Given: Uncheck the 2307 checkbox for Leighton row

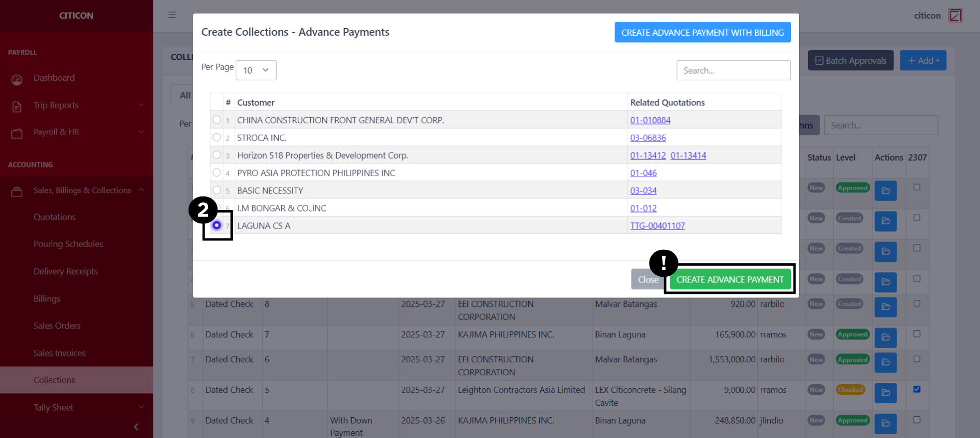Looking at the screenshot, I should point(916,389).
